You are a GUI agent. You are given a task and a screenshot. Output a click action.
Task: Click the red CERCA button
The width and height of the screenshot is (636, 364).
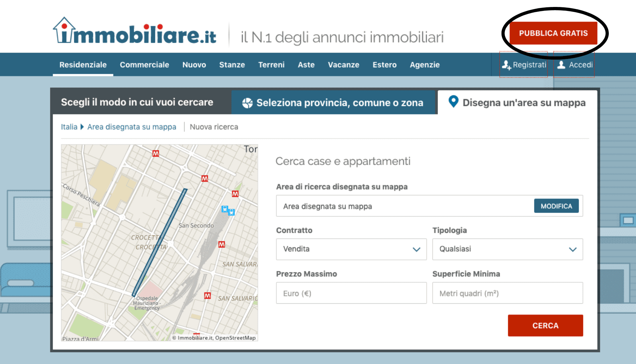tap(545, 326)
